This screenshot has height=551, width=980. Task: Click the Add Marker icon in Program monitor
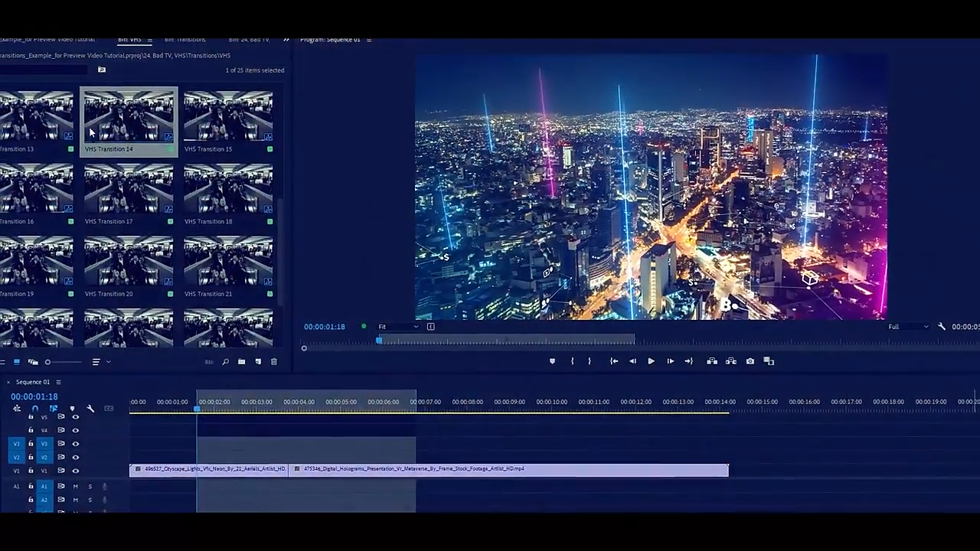[552, 361]
